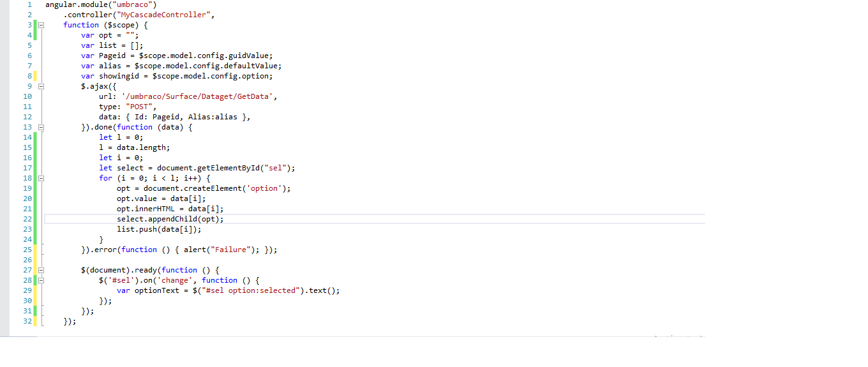Collapse the '#sel' change handler block
The height and width of the screenshot is (367, 868).
pos(41,280)
